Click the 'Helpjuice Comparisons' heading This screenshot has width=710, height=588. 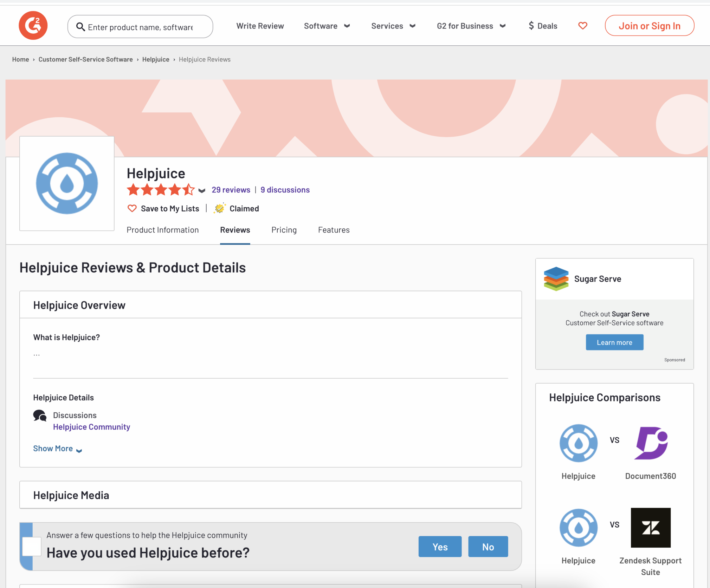[x=605, y=398]
